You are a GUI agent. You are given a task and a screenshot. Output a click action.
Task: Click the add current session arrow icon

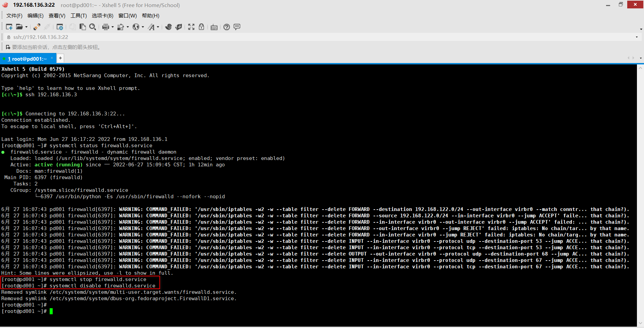click(8, 47)
